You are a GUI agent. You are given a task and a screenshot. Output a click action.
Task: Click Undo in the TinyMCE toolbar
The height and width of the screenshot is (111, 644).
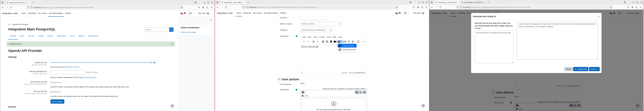pyautogui.click(x=304, y=42)
